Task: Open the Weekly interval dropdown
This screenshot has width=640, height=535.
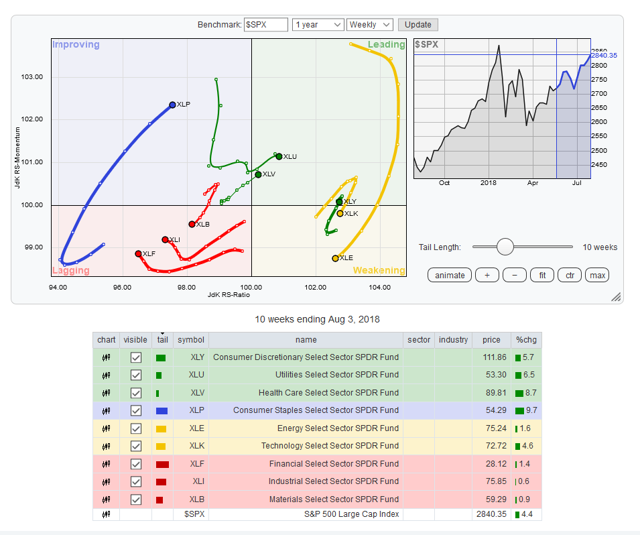Action: tap(369, 24)
